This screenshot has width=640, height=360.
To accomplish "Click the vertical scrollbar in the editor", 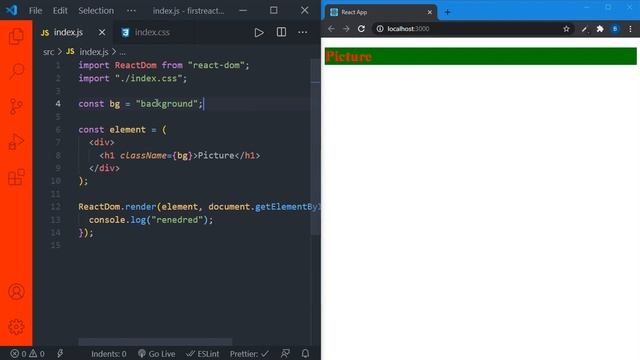I will coord(316,147).
